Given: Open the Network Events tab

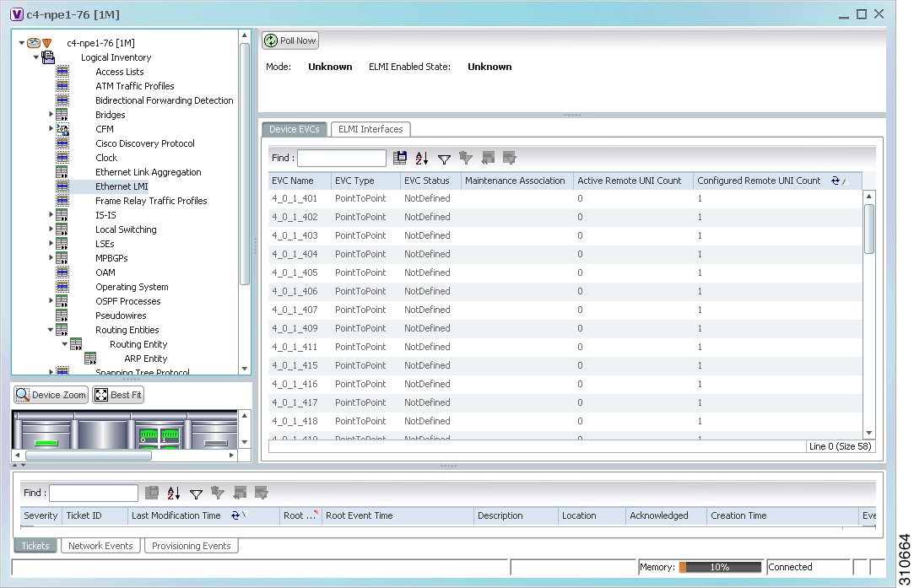Looking at the screenshot, I should coord(100,546).
